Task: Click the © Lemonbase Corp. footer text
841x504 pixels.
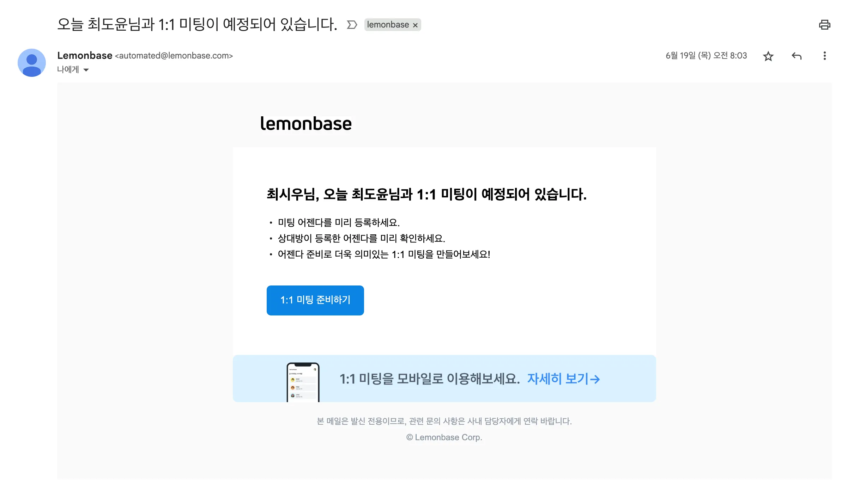Action: (444, 437)
